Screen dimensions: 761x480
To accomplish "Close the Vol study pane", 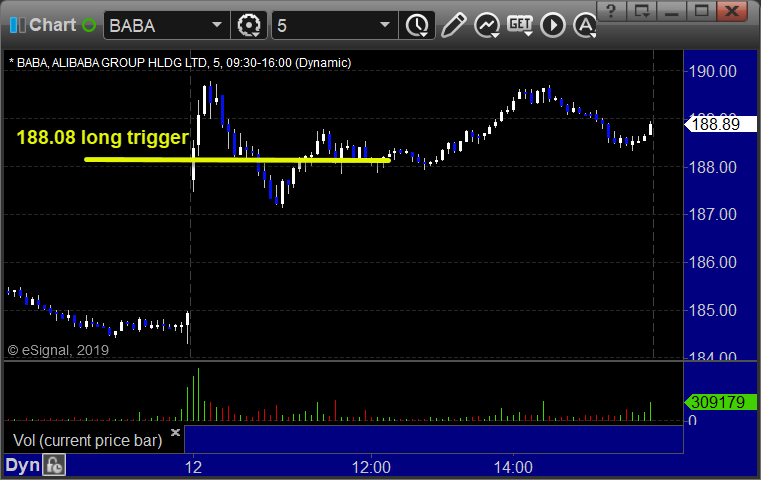I will [x=175, y=432].
